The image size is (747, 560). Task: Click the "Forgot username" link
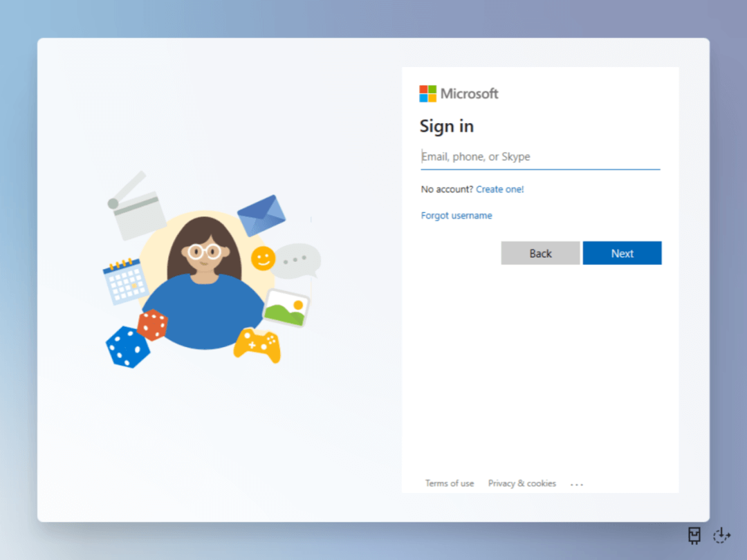click(x=456, y=216)
